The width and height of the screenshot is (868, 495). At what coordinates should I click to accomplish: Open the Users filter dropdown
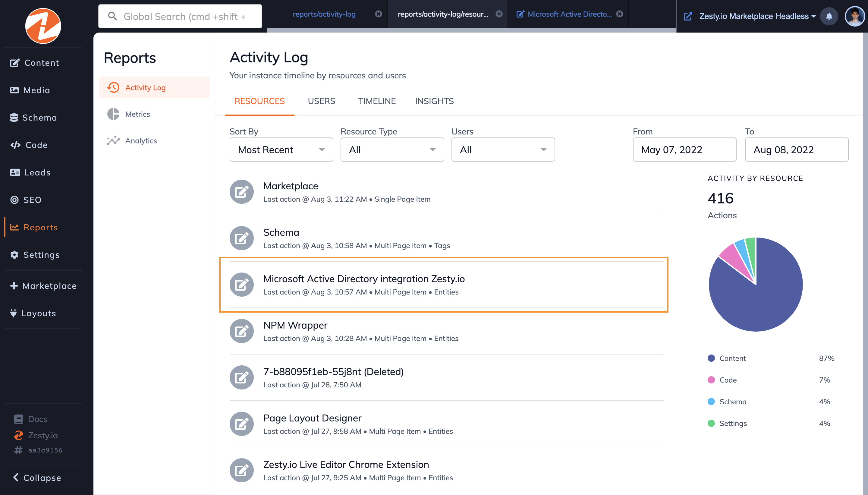click(x=503, y=150)
